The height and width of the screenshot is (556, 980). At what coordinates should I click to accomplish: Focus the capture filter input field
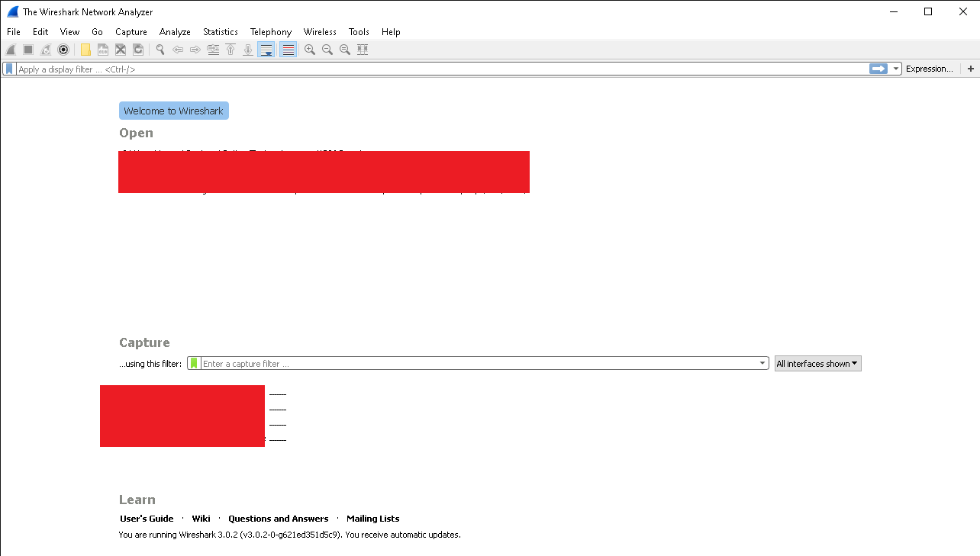[479, 363]
